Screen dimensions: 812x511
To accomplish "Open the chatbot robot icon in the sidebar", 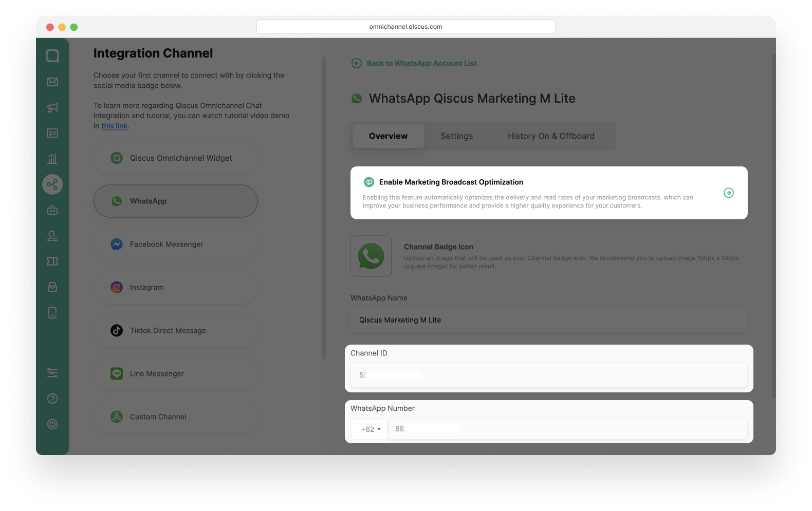I will [52, 210].
